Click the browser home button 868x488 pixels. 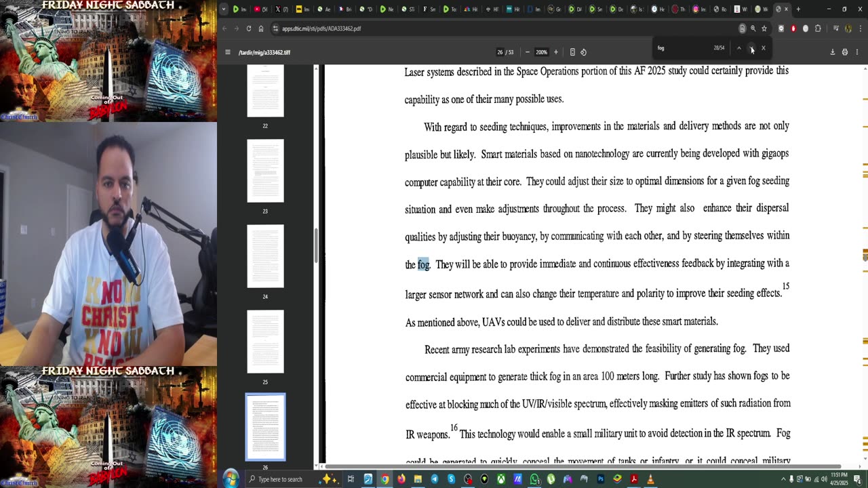click(x=261, y=28)
